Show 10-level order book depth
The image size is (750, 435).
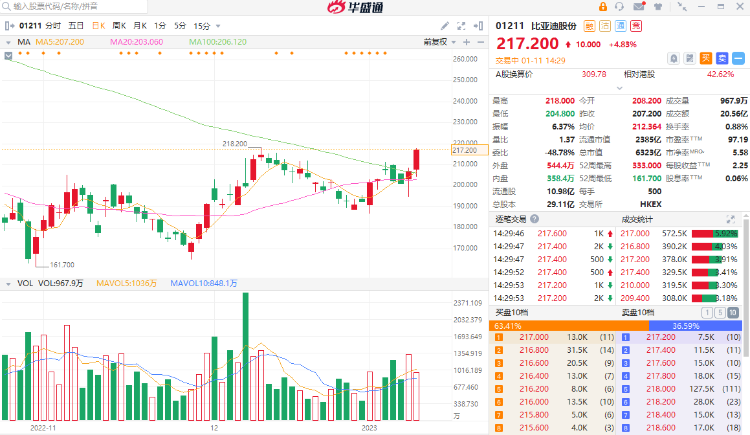coord(733,312)
